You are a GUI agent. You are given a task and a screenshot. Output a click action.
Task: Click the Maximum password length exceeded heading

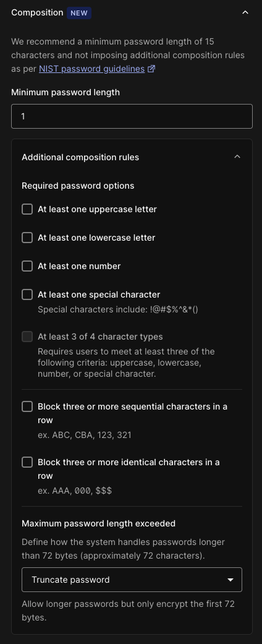point(98,523)
